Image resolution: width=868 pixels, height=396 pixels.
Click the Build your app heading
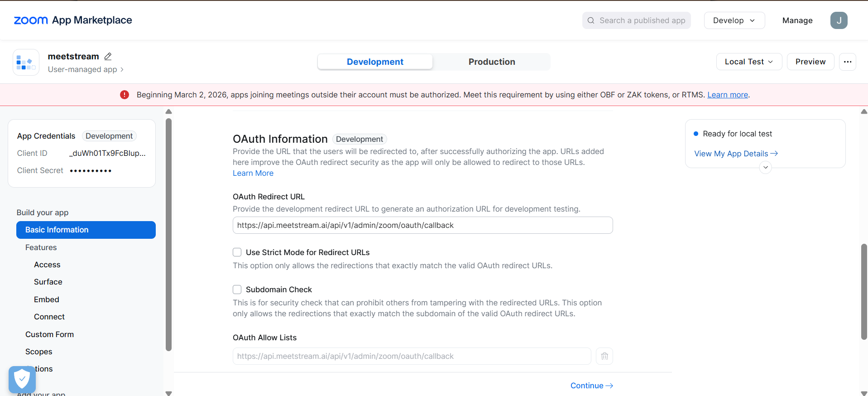tap(43, 212)
